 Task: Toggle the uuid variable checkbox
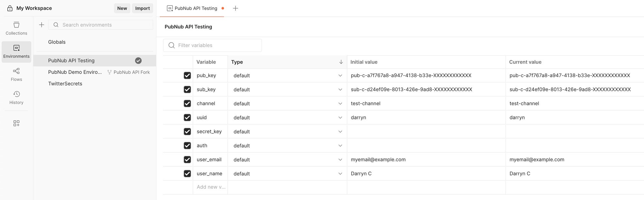[187, 117]
